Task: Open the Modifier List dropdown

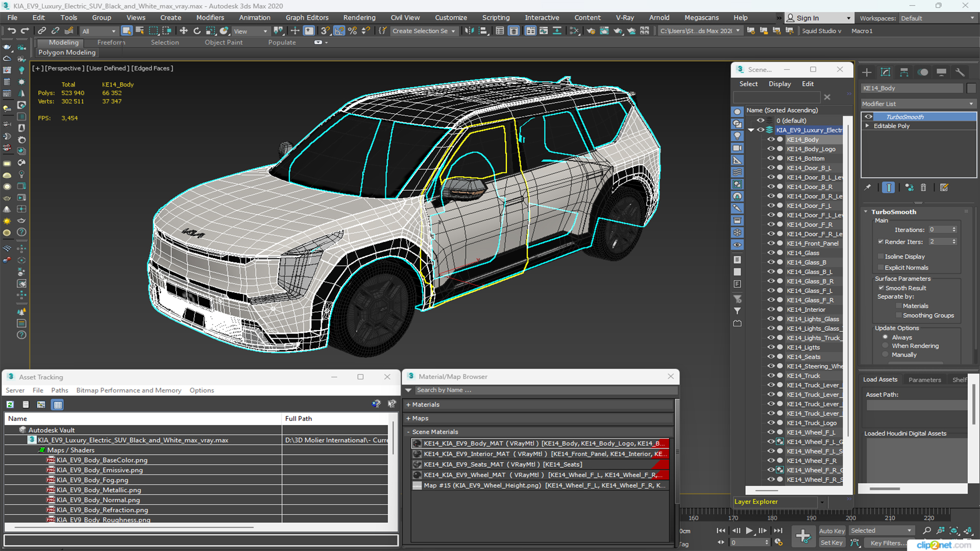Action: 918,104
